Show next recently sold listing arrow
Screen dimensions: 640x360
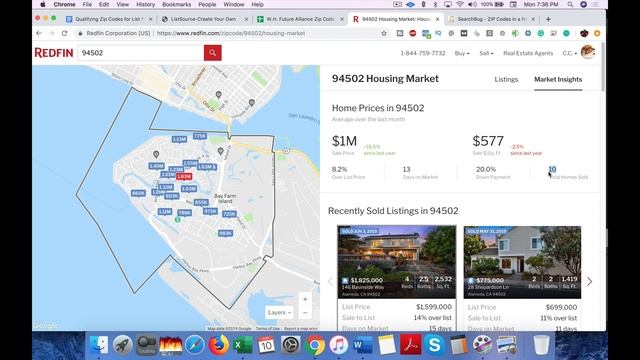click(x=589, y=282)
